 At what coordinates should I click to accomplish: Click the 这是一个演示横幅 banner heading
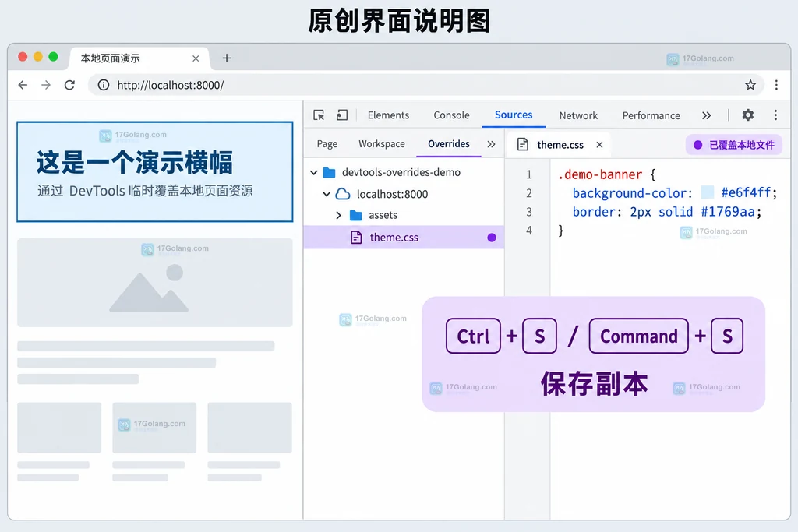[134, 162]
